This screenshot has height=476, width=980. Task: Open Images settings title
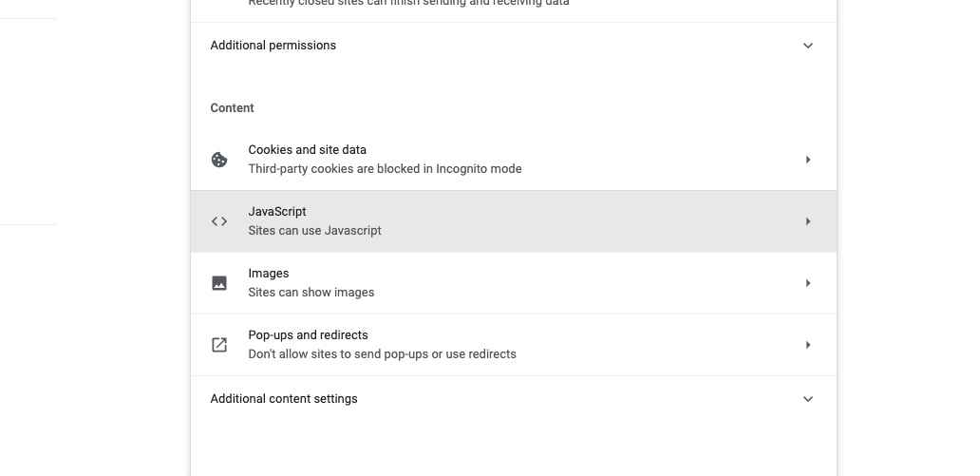[x=268, y=274]
